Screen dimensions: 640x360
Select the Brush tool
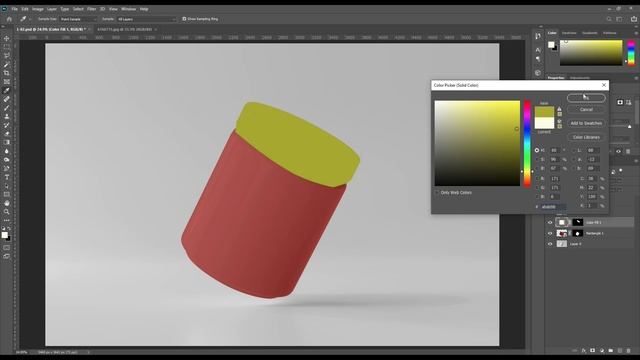[x=7, y=108]
